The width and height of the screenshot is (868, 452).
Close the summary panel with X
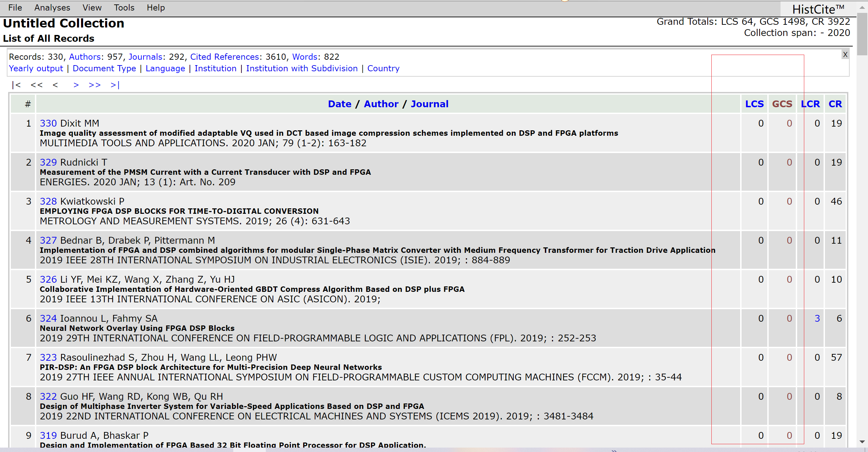click(x=845, y=55)
